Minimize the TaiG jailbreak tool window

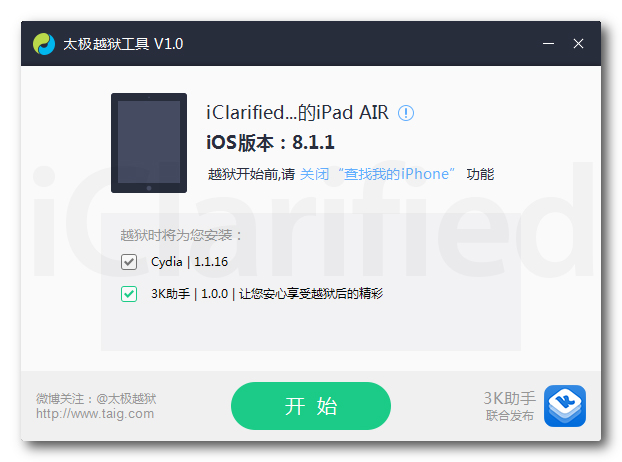(548, 44)
